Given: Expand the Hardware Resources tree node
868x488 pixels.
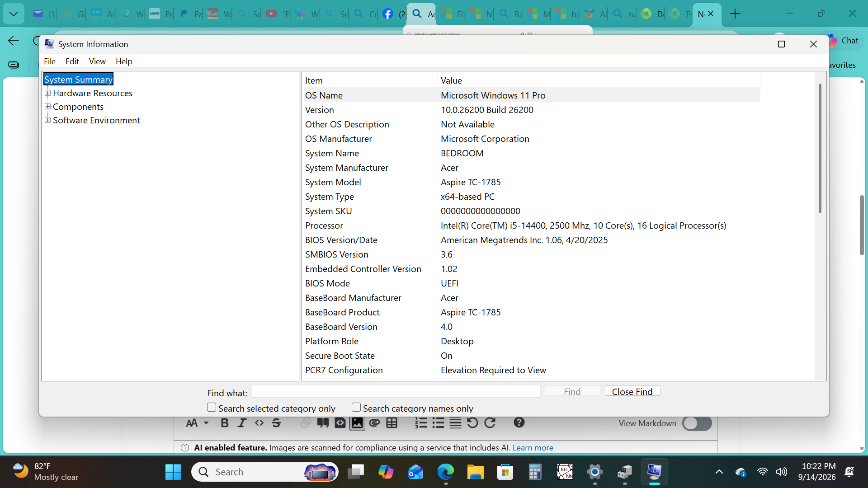Looking at the screenshot, I should 47,93.
